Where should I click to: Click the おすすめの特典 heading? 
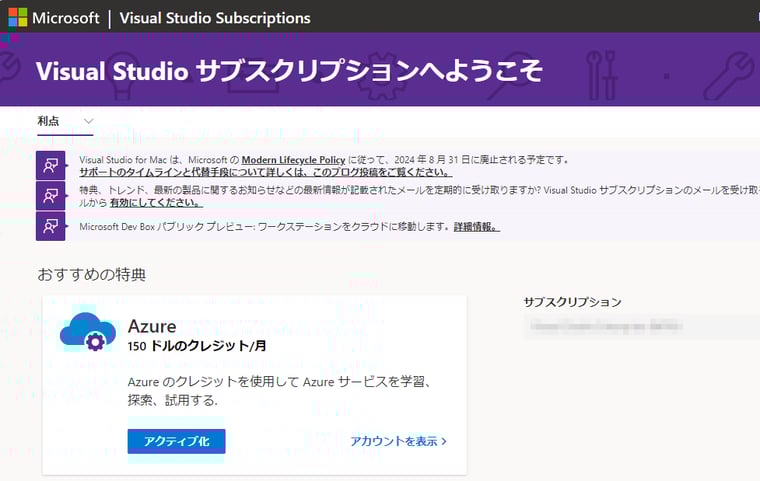[x=92, y=275]
